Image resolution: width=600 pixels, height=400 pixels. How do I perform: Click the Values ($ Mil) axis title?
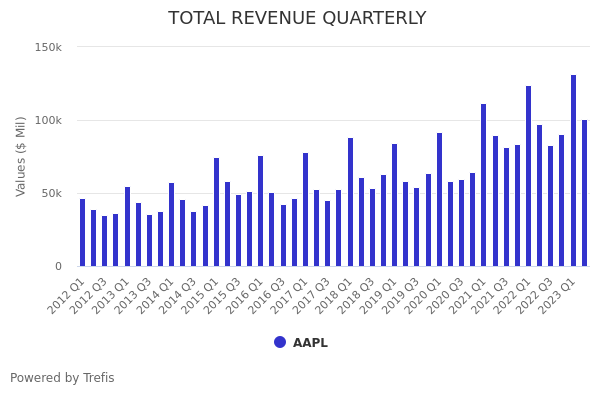point(21,156)
